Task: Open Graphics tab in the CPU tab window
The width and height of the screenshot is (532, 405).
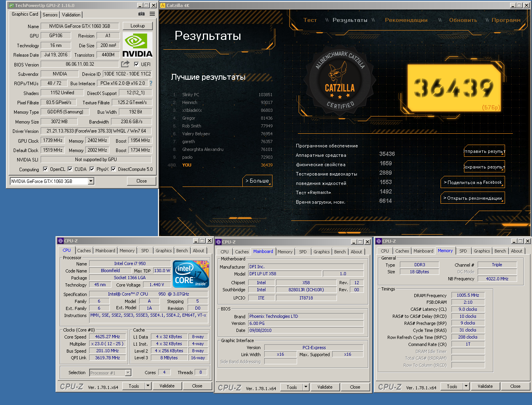Action: tap(163, 251)
